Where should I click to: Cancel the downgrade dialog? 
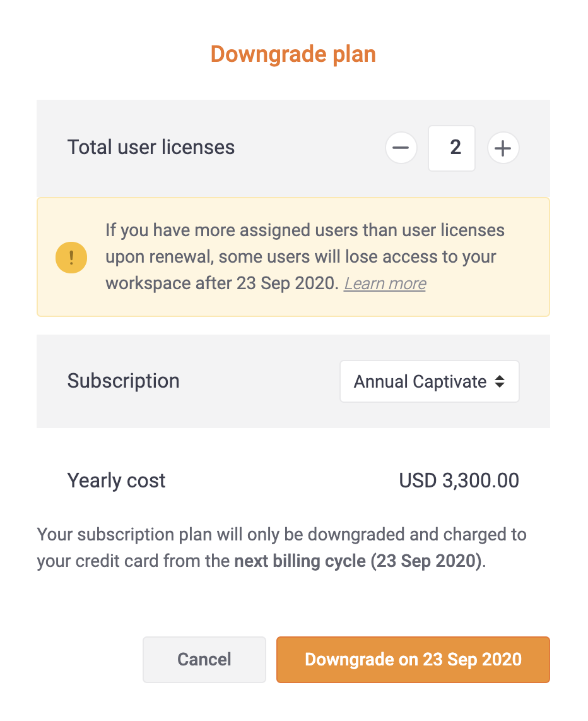point(204,659)
